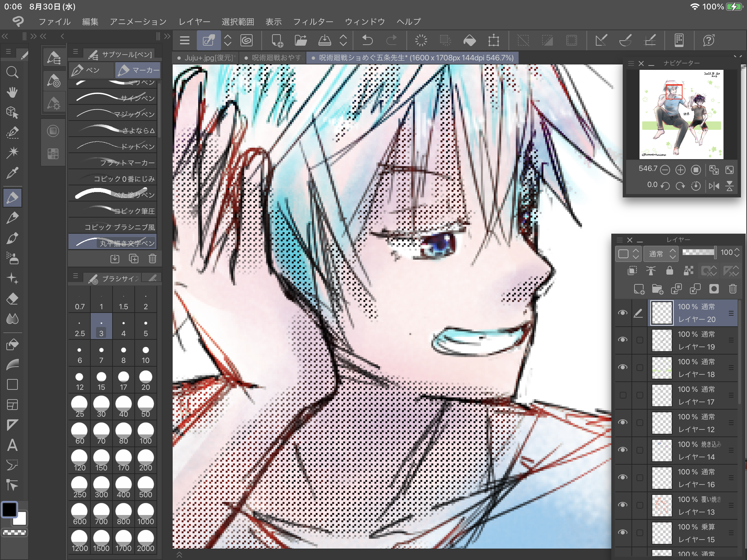747x560 pixels.
Task: Show hidden レイヤー 17 visibility box
Action: pos(623,395)
